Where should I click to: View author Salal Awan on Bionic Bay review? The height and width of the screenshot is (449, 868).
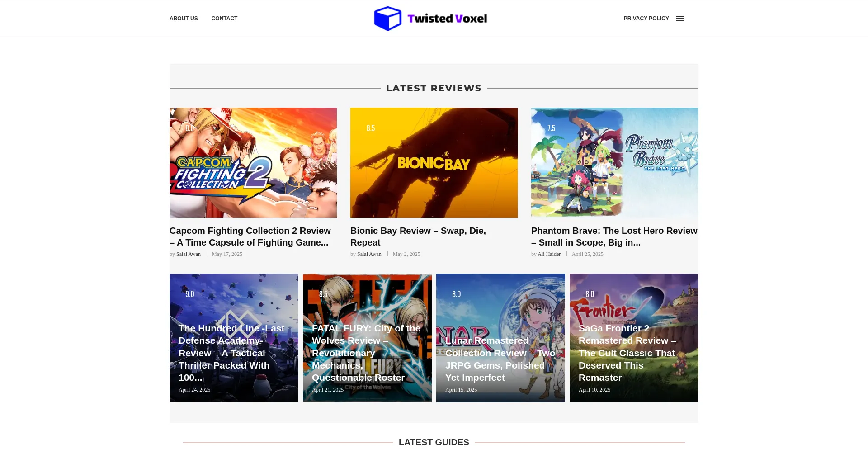click(369, 254)
